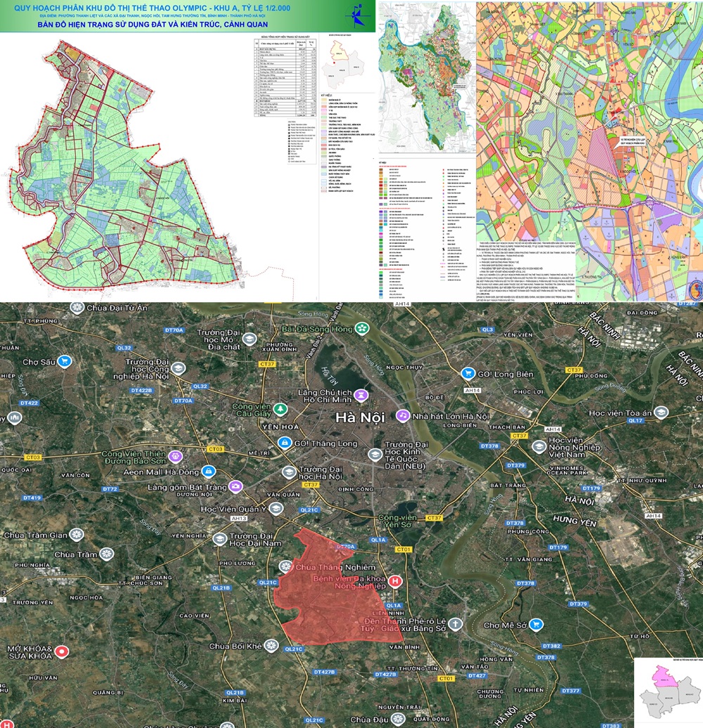Image resolution: width=703 pixels, height=728 pixels.
Task: Select the DT422B road shield
Action: pyautogui.click(x=141, y=390)
